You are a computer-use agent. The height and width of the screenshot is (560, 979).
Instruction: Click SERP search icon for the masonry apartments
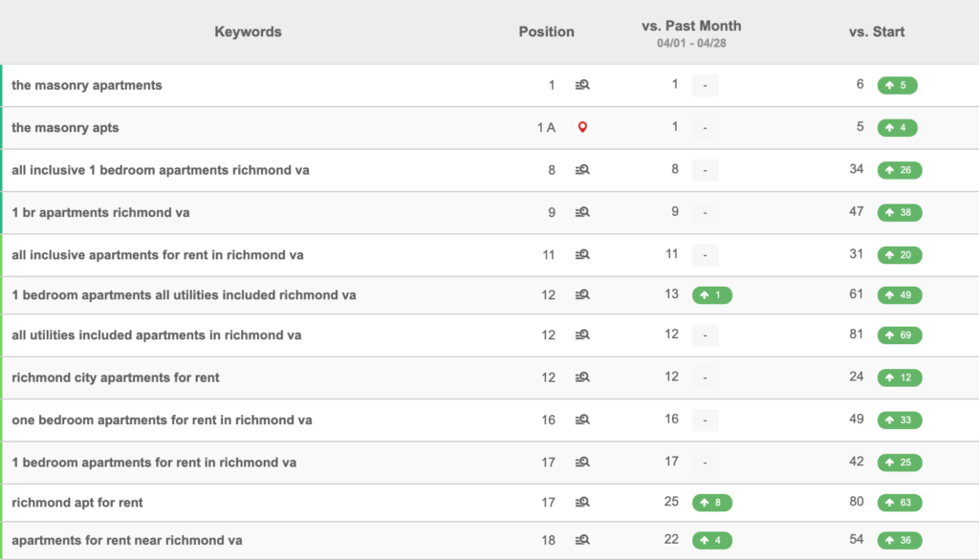tap(582, 85)
